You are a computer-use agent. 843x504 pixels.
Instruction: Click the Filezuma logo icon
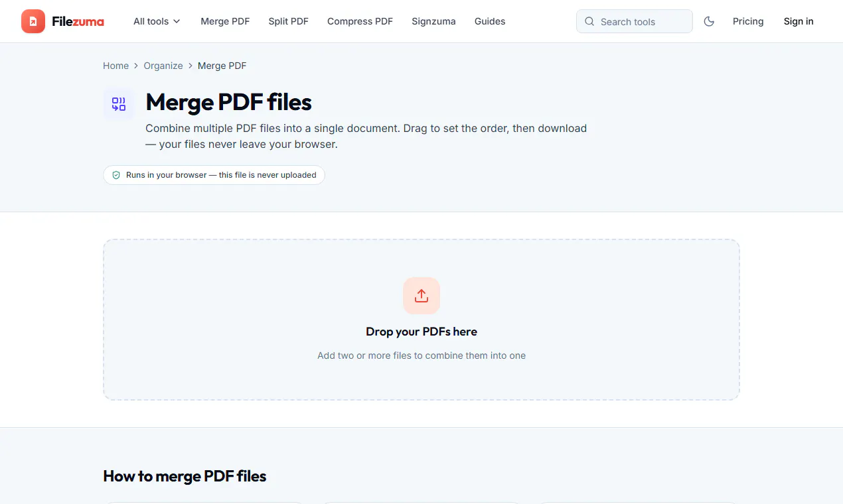33,21
